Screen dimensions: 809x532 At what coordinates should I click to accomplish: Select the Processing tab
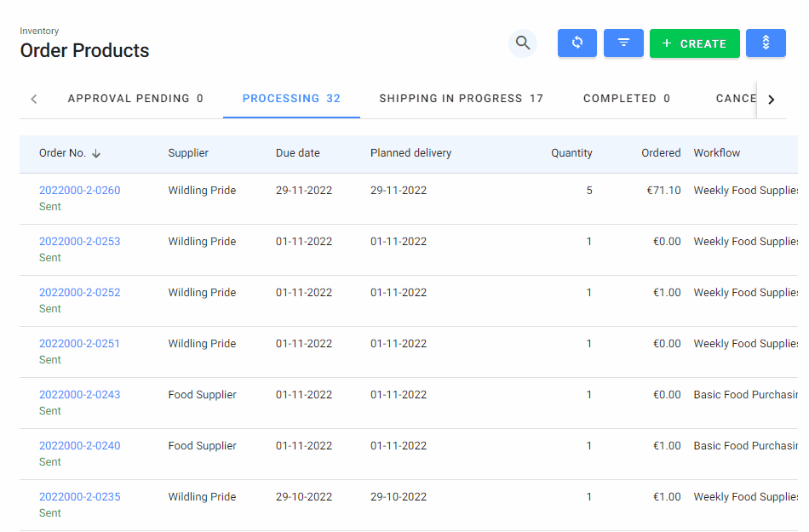(291, 99)
